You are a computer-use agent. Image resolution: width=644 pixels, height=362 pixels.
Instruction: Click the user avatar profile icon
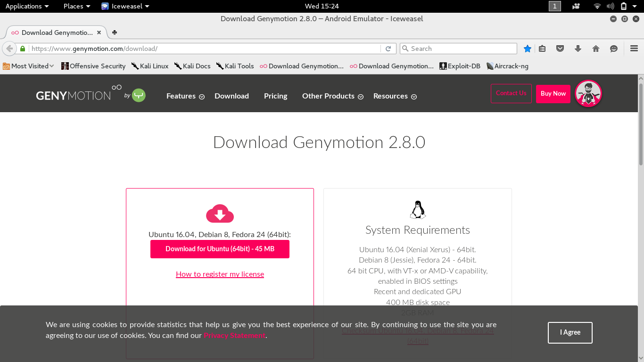click(588, 93)
